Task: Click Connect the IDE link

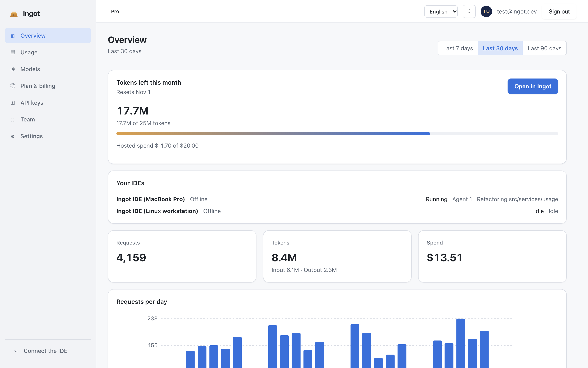Action: [48, 351]
